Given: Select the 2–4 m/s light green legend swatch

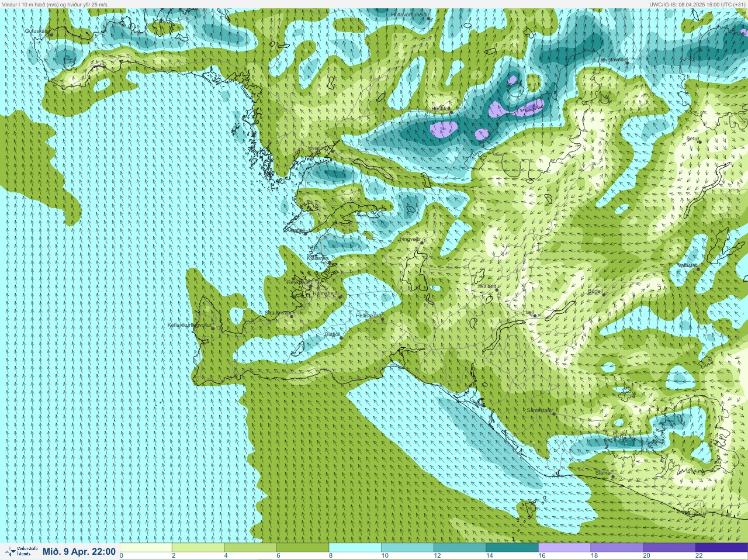Looking at the screenshot, I should 198,548.
